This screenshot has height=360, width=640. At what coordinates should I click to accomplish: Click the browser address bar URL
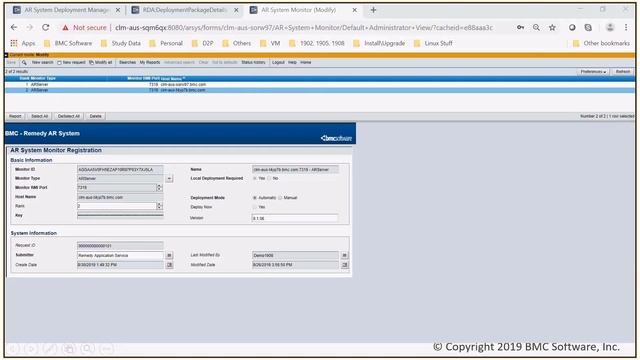point(304,28)
